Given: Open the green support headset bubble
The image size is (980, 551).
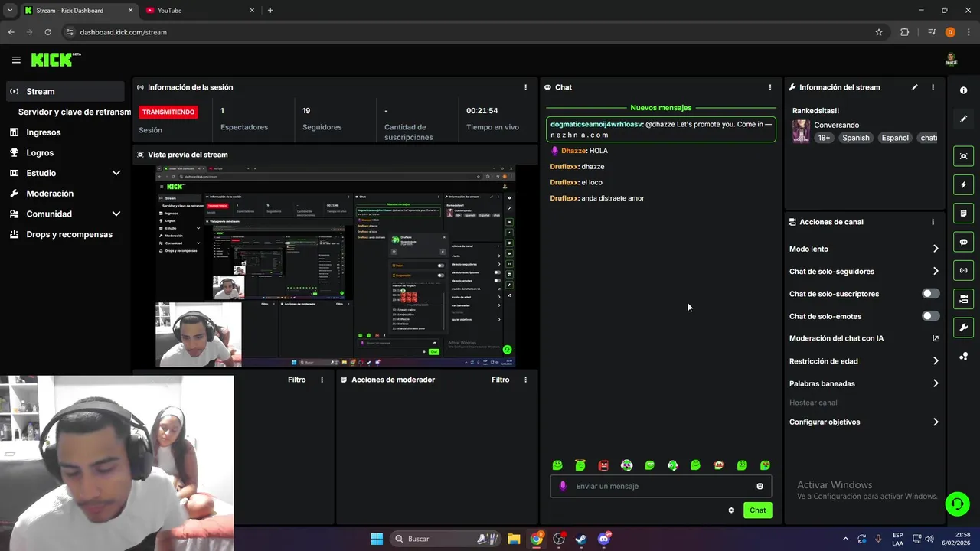Looking at the screenshot, I should pos(957,504).
